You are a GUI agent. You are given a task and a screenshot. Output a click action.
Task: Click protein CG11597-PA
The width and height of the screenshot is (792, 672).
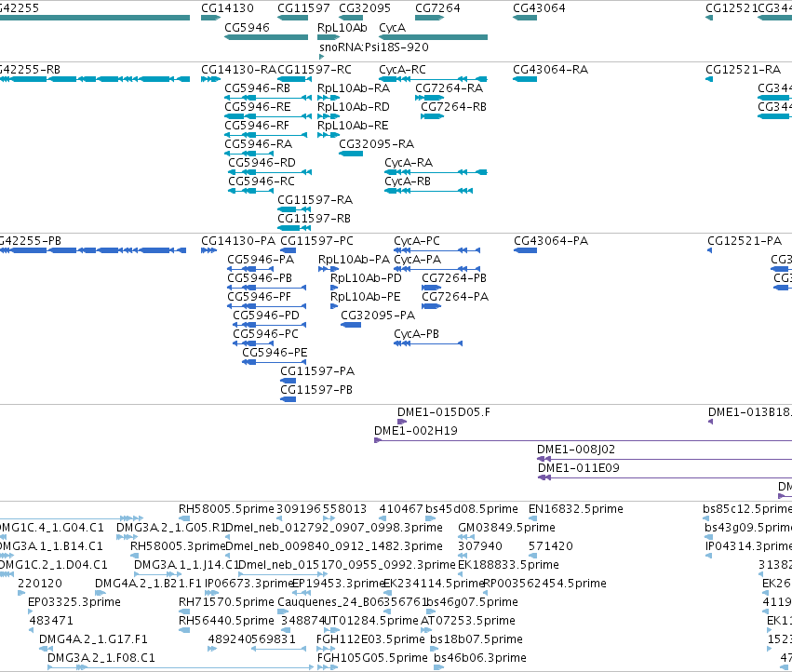point(317,372)
